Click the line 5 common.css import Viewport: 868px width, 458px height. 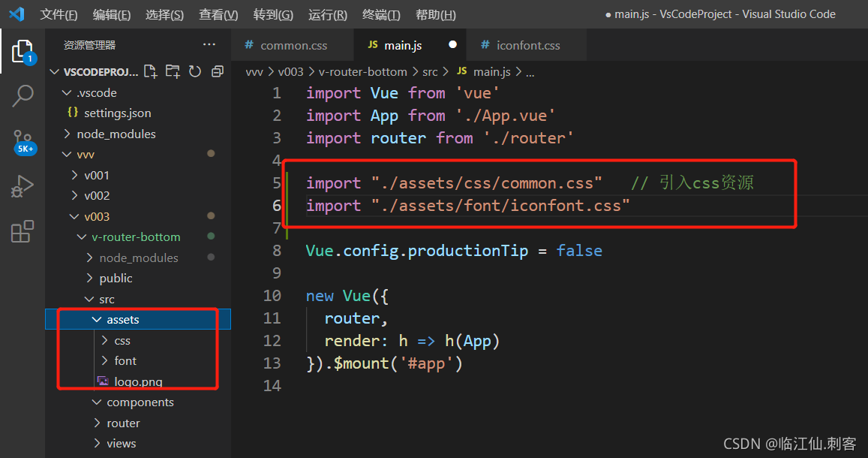[454, 182]
